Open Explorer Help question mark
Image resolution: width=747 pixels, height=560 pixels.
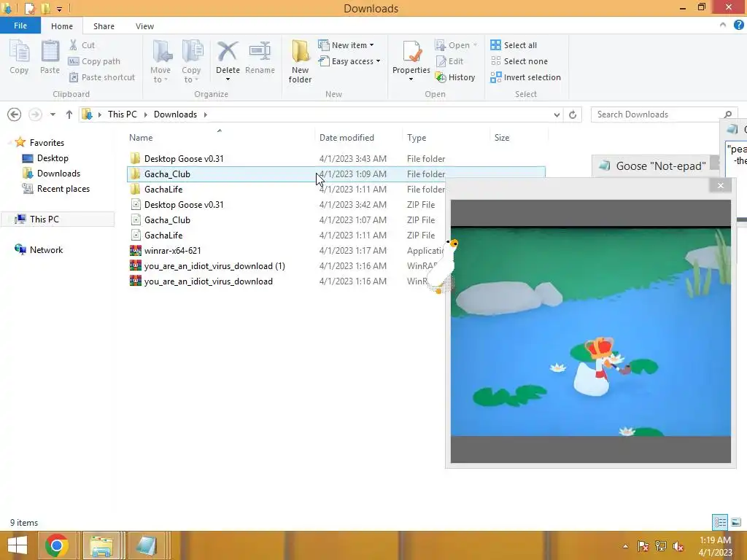point(738,26)
